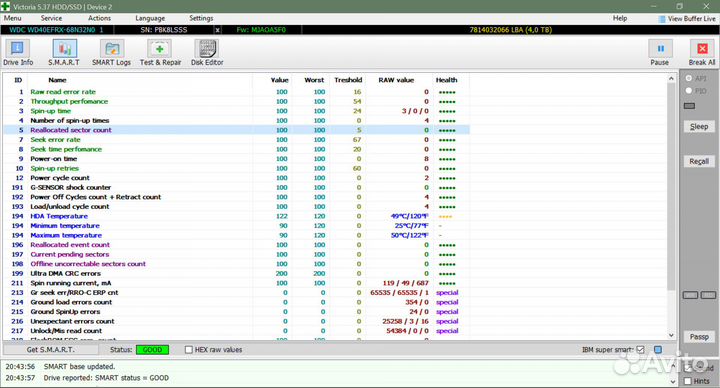Select the Current pending sectors row
This screenshot has width=720, height=388.
click(236, 254)
